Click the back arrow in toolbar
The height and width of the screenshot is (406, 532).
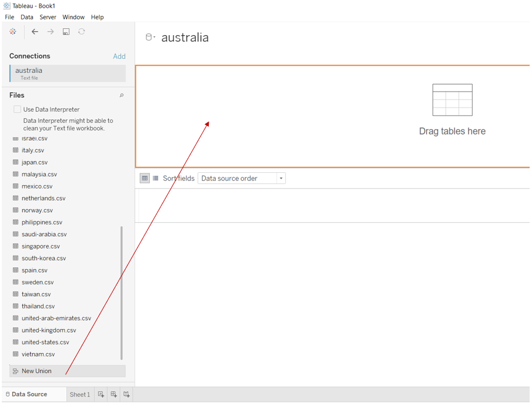35,32
